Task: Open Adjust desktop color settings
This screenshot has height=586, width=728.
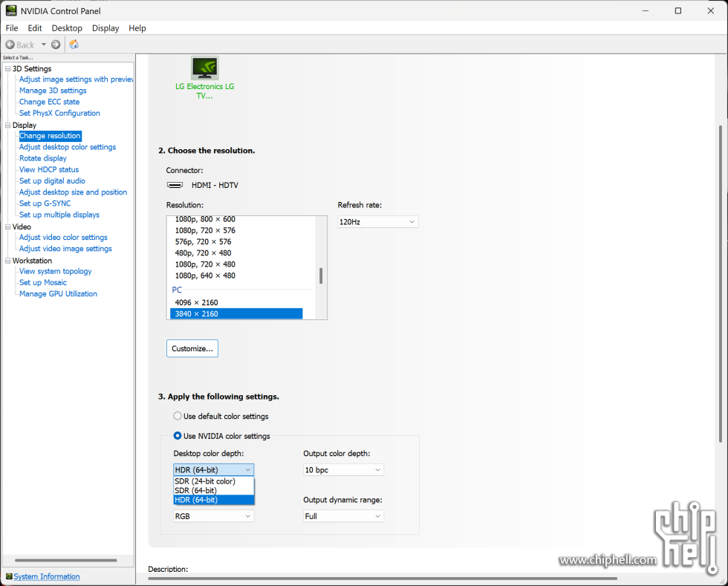Action: coord(68,147)
